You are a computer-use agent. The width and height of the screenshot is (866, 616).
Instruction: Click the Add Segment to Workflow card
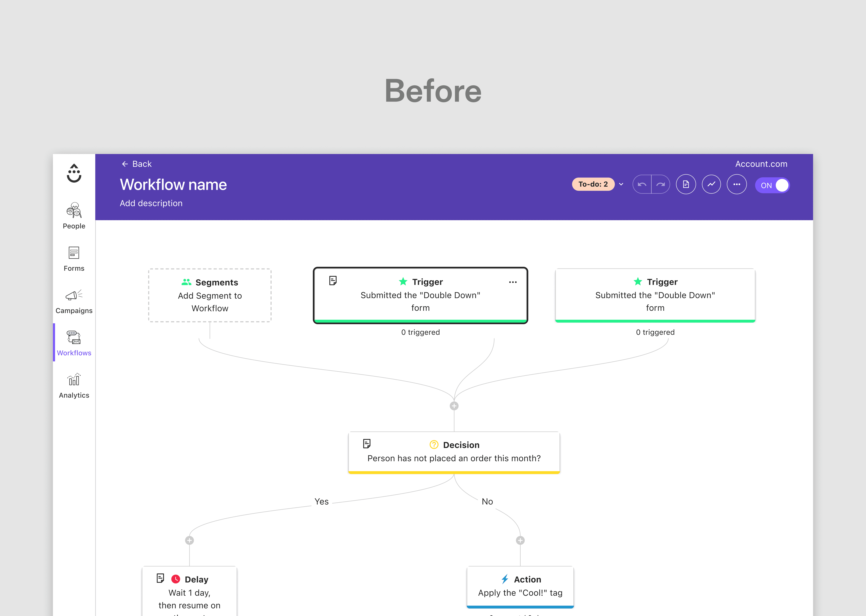210,296
